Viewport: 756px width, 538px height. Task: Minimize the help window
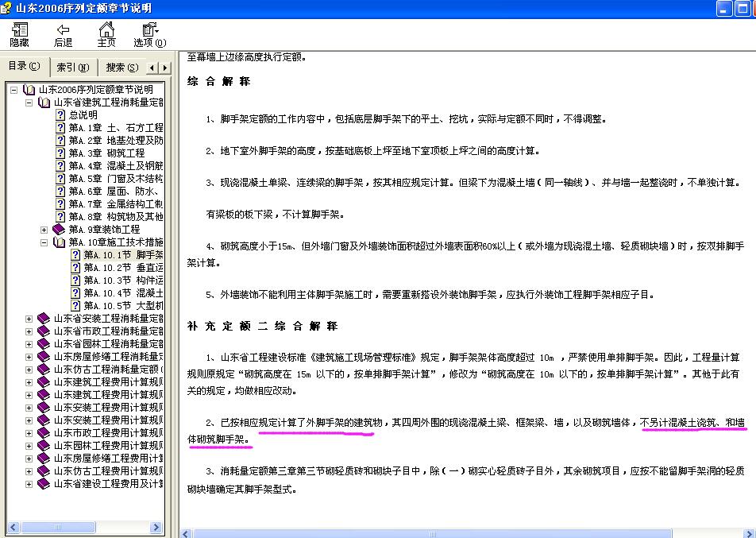point(724,9)
